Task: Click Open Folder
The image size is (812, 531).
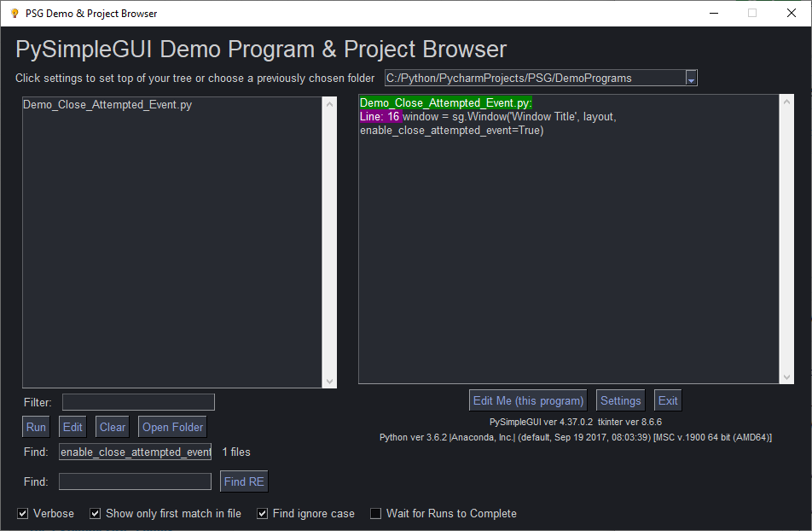Action: tap(171, 426)
